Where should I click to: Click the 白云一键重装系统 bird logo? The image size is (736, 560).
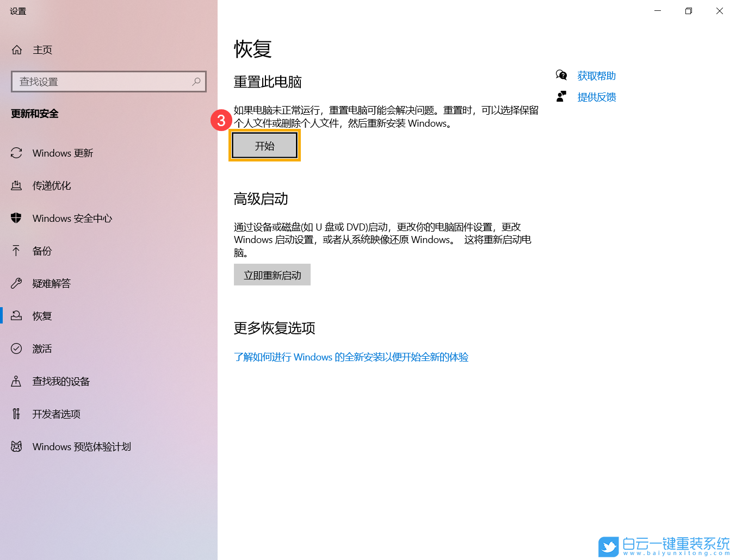609,547
